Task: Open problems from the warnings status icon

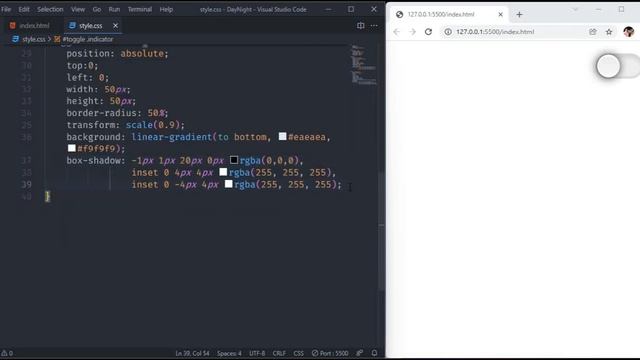Action: coord(7,353)
